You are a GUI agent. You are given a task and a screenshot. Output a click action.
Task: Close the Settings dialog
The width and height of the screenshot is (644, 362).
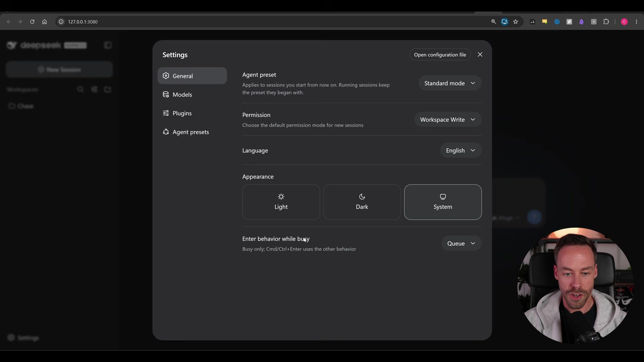(x=480, y=55)
